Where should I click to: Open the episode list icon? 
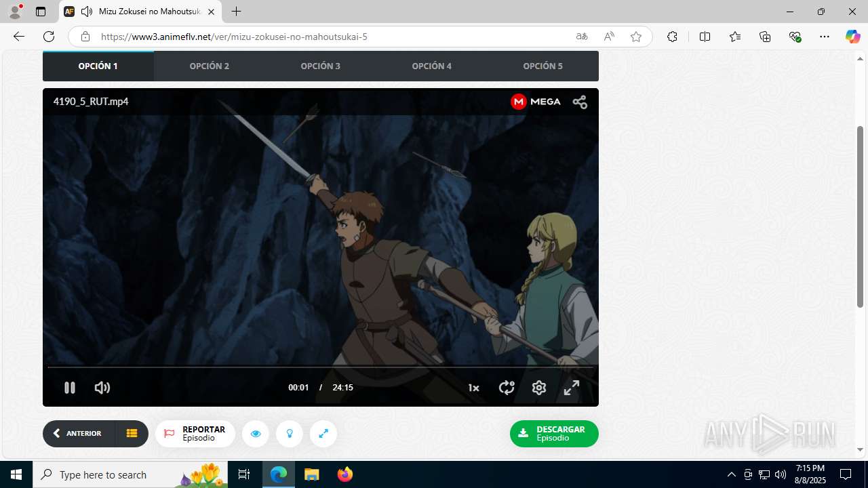coord(132,434)
